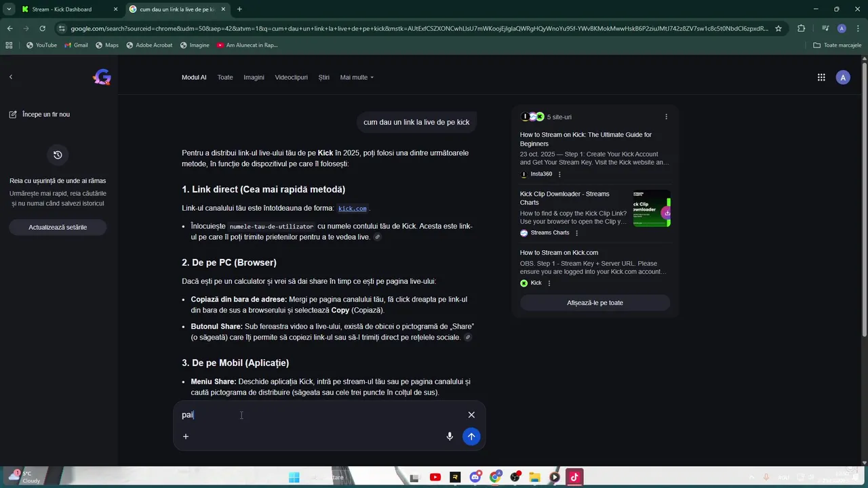Open the YouTube bookmark
The image size is (868, 488).
point(41,45)
